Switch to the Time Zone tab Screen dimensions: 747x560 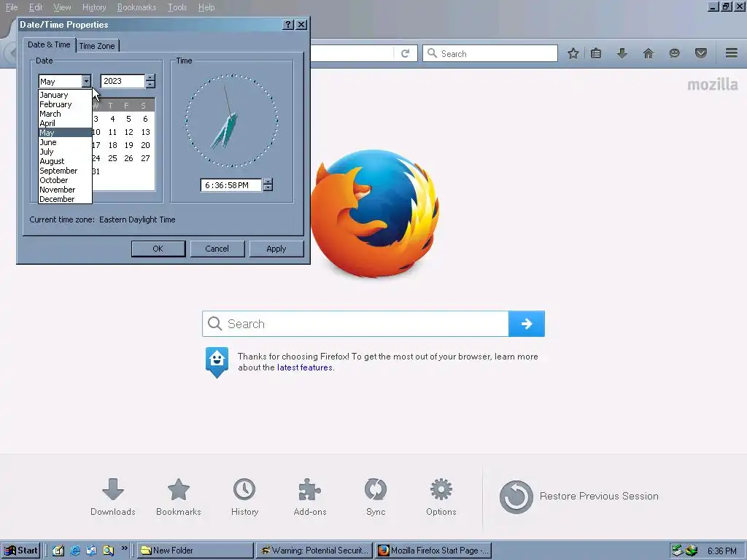tap(97, 46)
